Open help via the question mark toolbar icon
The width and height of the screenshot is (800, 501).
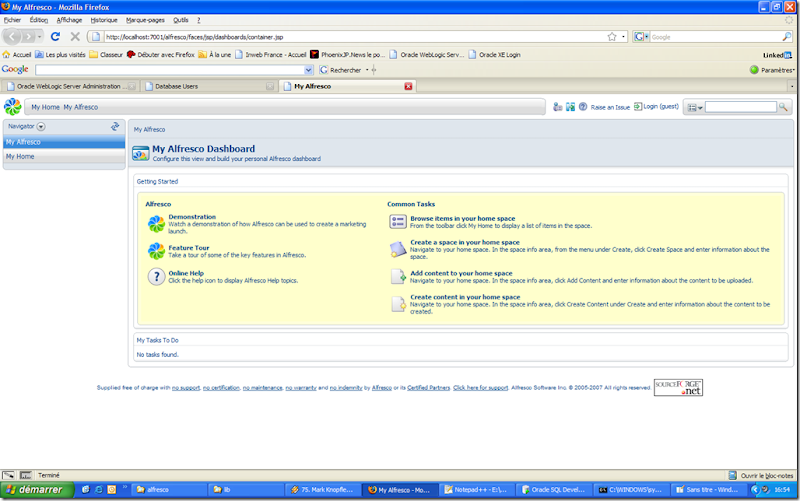click(583, 107)
